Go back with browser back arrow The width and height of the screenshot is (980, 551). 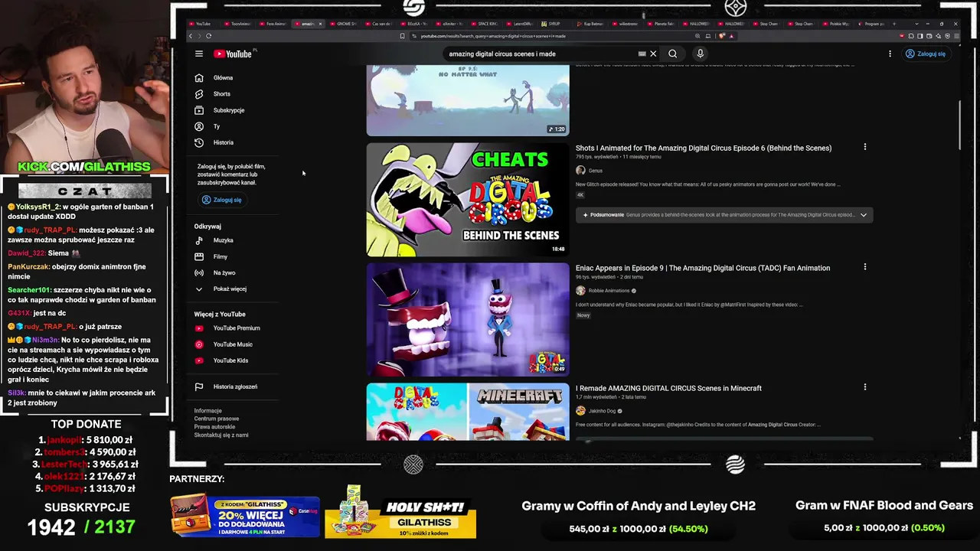191,36
